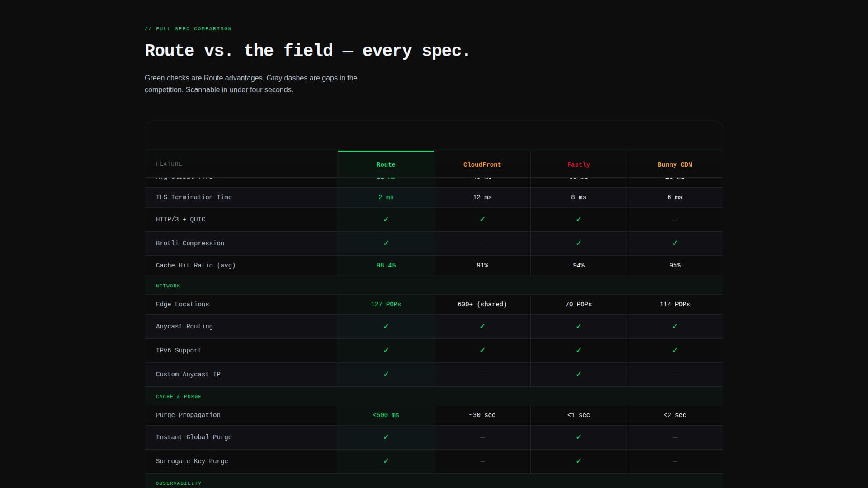Click the CloudFront column header

[x=482, y=164]
